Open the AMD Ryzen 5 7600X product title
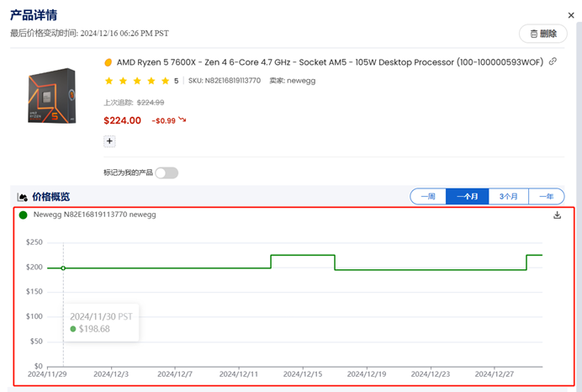Image resolution: width=582 pixels, height=392 pixels. pos(330,62)
